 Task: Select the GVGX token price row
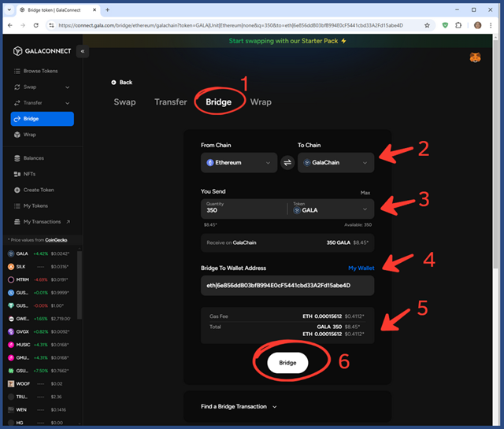pyautogui.click(x=39, y=331)
